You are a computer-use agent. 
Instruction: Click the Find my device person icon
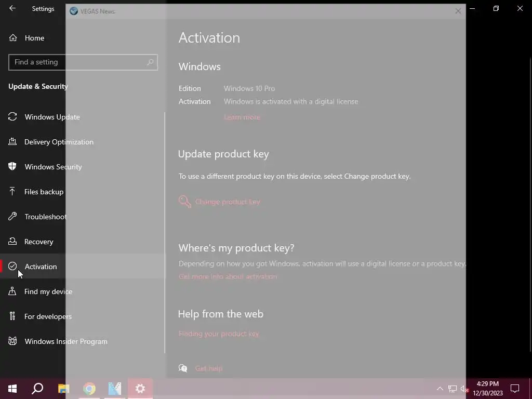[x=12, y=291]
